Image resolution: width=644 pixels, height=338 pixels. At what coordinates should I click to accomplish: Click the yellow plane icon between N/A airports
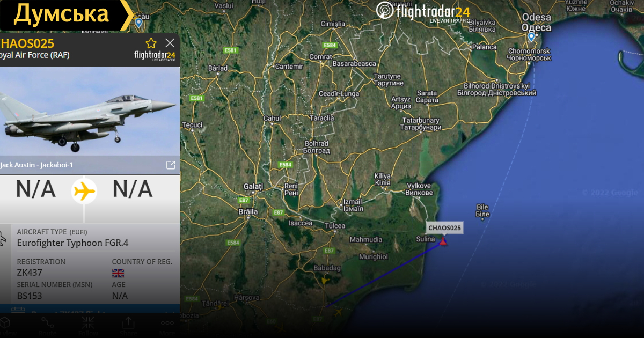pos(84,190)
